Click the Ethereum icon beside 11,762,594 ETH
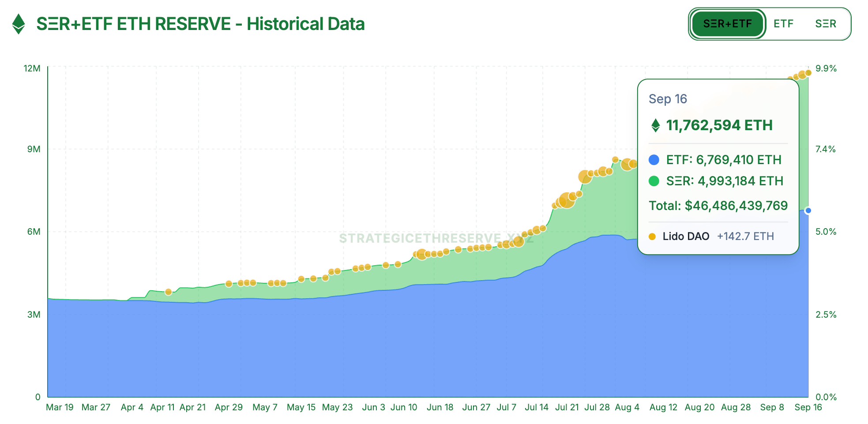868x424 pixels. coord(655,125)
